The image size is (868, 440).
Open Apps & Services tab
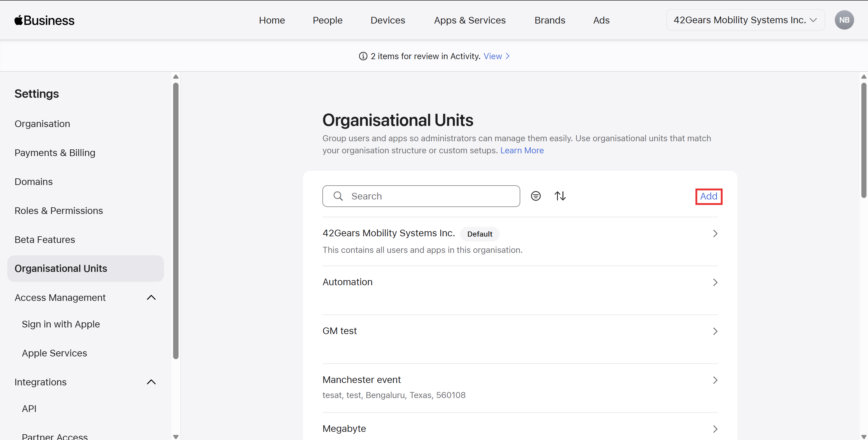(470, 20)
